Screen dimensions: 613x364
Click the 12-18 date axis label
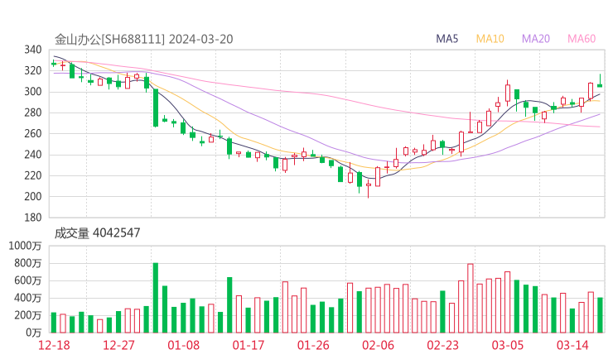pos(54,345)
